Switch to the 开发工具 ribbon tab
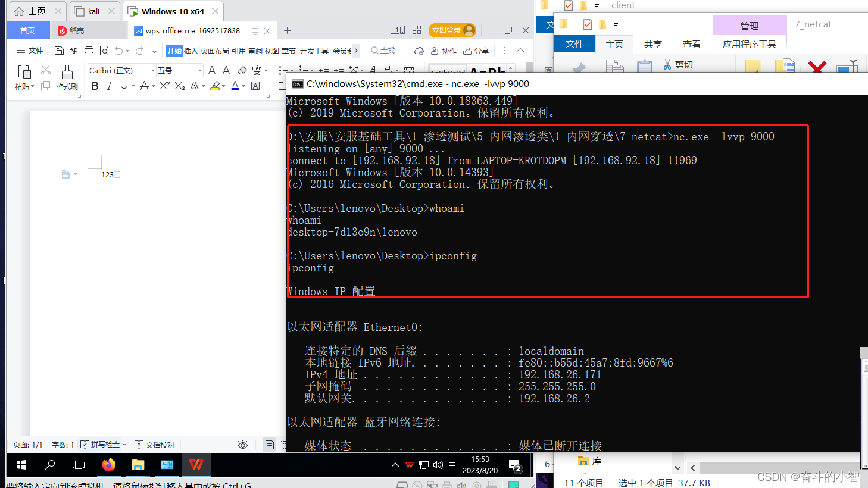Image resolution: width=868 pixels, height=488 pixels. [314, 51]
